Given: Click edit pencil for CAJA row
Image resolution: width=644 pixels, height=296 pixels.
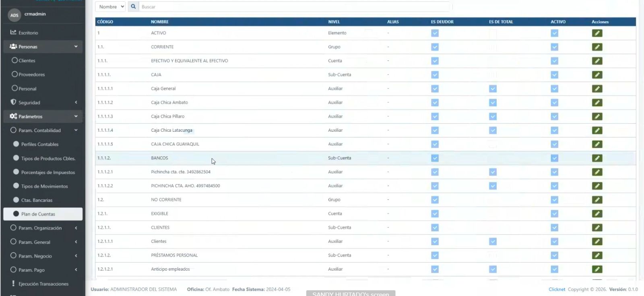Looking at the screenshot, I should point(597,75).
